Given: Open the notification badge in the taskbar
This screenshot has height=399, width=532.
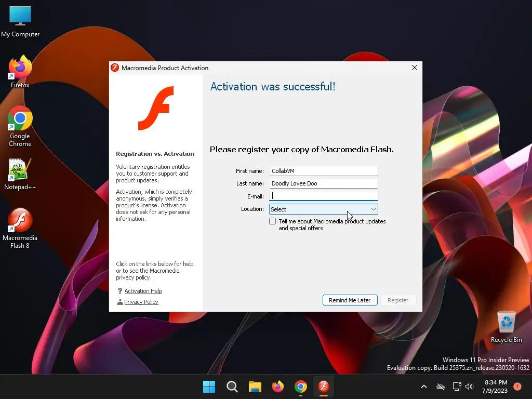Looking at the screenshot, I should (x=517, y=386).
